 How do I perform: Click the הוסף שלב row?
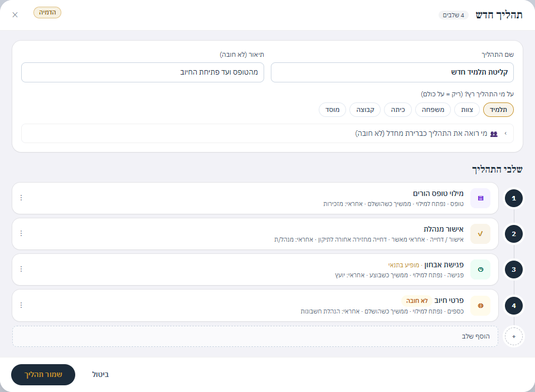click(x=255, y=336)
